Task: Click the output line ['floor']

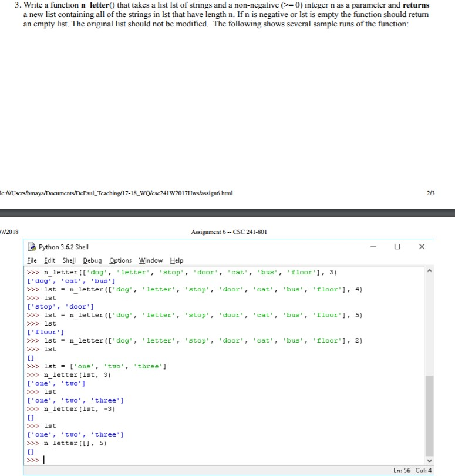Action: 46,332
